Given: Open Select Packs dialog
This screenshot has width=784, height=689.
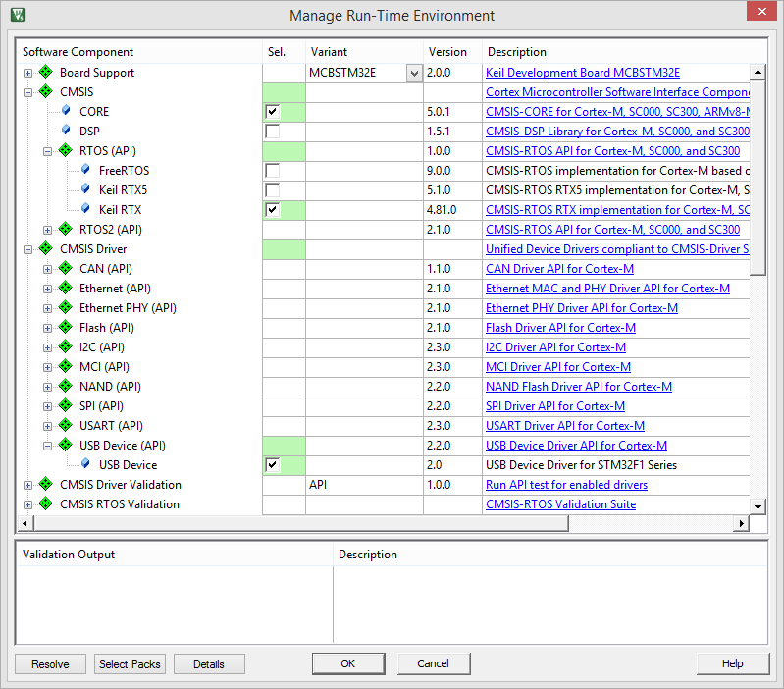Looking at the screenshot, I should [x=130, y=664].
